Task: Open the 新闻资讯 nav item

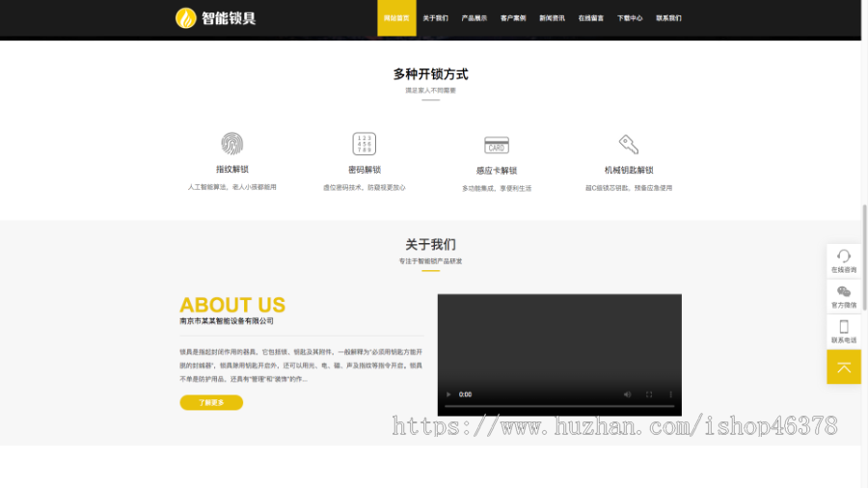Action: (552, 18)
